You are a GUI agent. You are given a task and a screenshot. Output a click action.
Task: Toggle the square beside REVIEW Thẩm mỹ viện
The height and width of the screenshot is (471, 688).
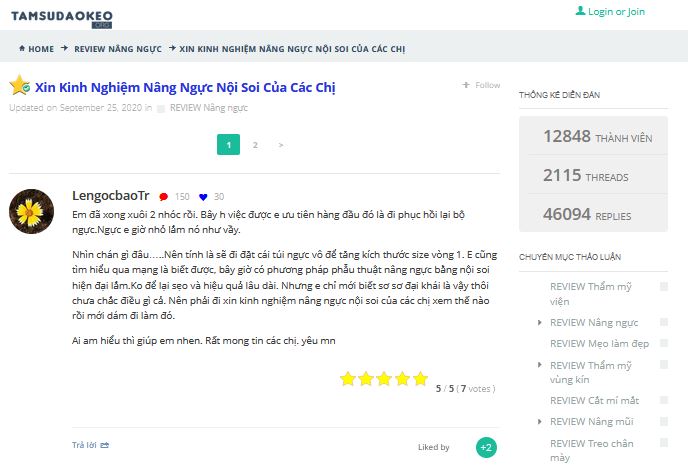[x=664, y=286]
